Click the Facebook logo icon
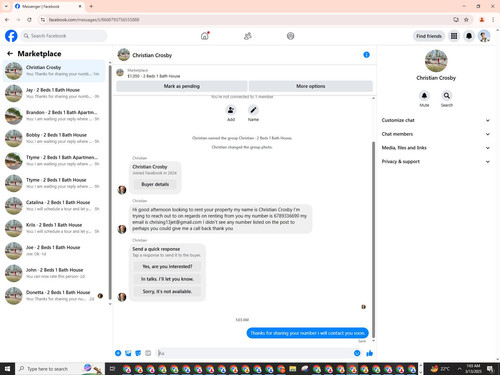Screen dimensions: 500x375 tap(11, 36)
